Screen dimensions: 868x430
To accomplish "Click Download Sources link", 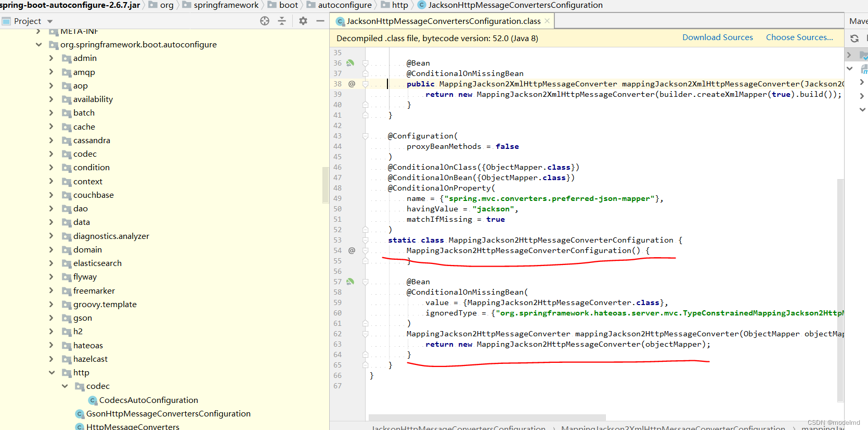I will pos(718,37).
